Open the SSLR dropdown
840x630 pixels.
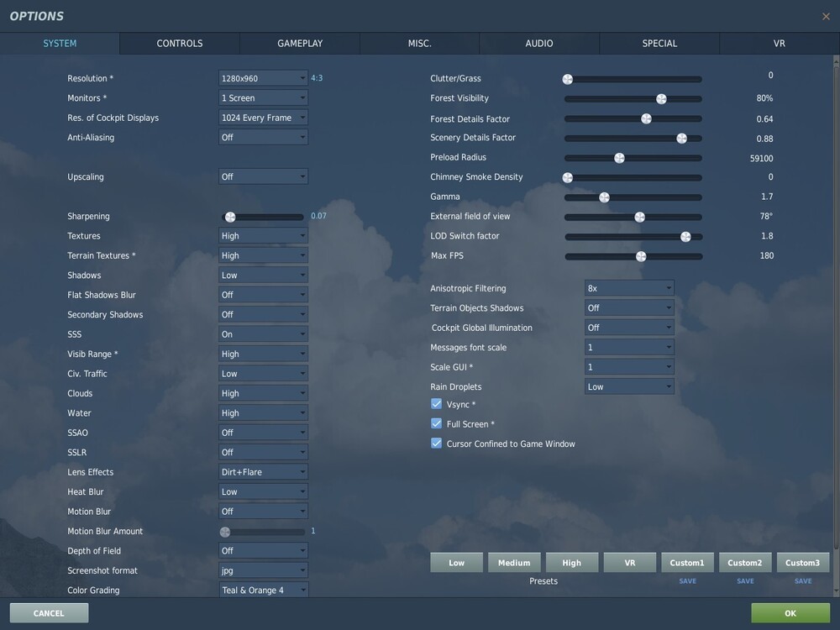click(x=263, y=452)
